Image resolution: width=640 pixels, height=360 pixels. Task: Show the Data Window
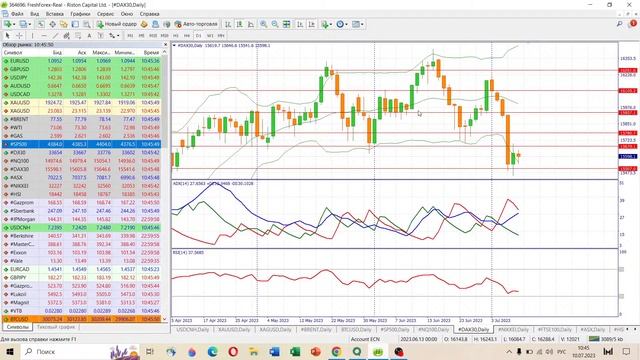[53, 24]
